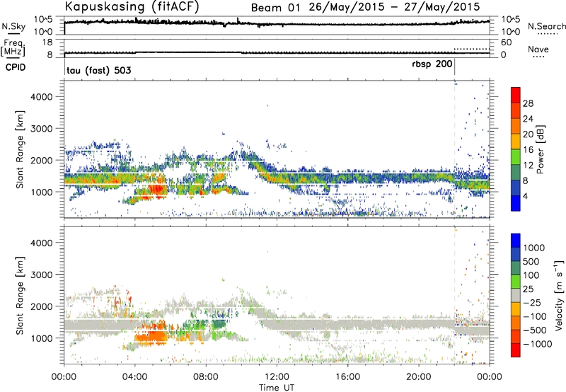The image size is (566, 392).
Task: Click the 'Beam 01' label
Action: [275, 8]
